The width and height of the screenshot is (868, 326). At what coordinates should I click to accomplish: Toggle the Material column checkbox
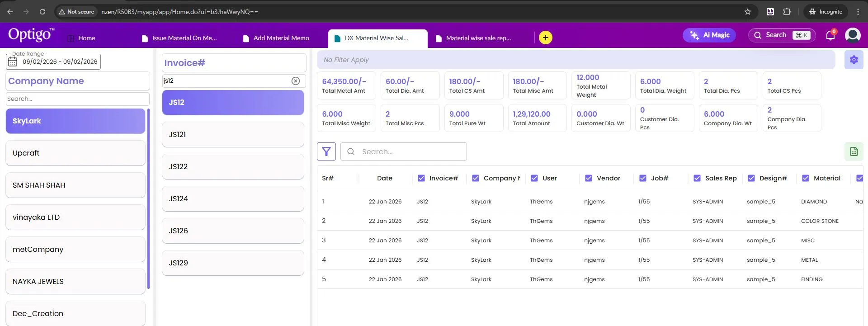click(x=806, y=178)
